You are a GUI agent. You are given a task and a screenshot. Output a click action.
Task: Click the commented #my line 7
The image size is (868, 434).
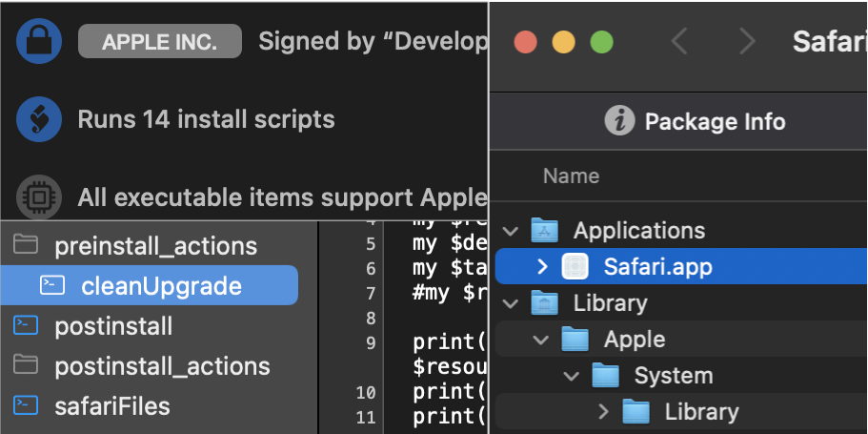point(450,293)
